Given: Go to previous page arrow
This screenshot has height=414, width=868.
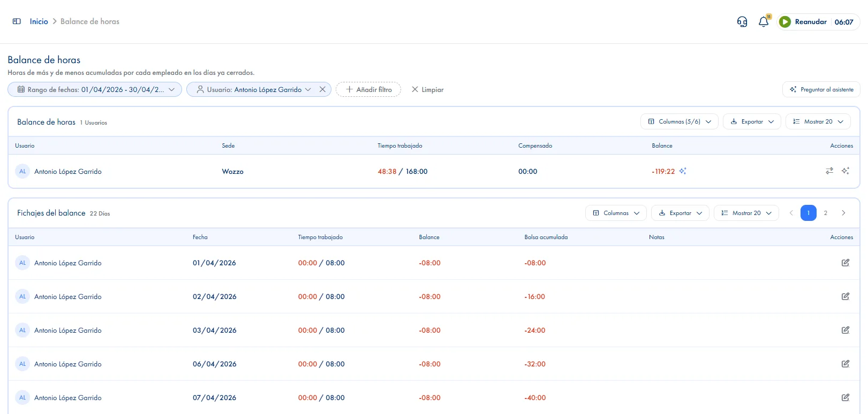Looking at the screenshot, I should coord(791,213).
